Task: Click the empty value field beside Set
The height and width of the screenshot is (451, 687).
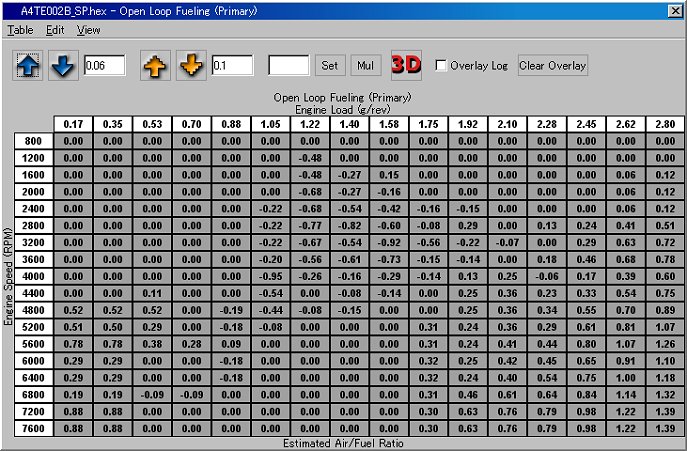Action: pos(289,66)
